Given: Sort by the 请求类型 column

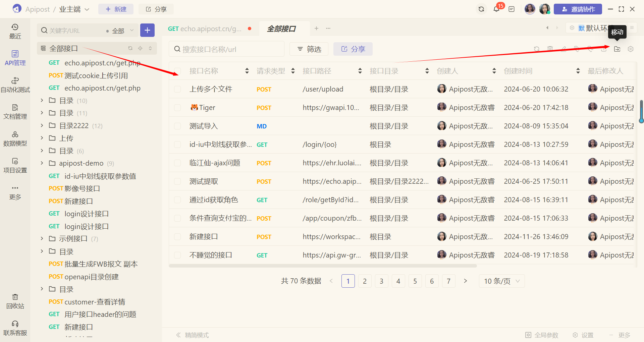Looking at the screenshot, I should pyautogui.click(x=293, y=71).
